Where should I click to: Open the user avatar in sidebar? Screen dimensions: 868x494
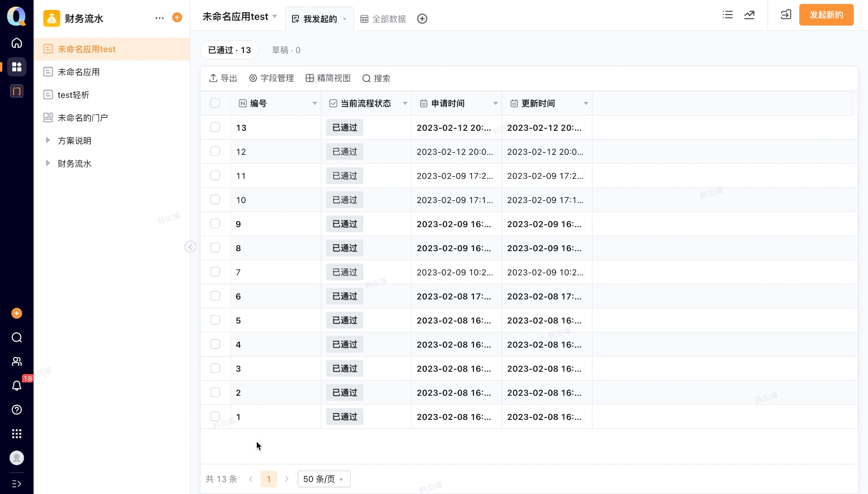[16, 458]
